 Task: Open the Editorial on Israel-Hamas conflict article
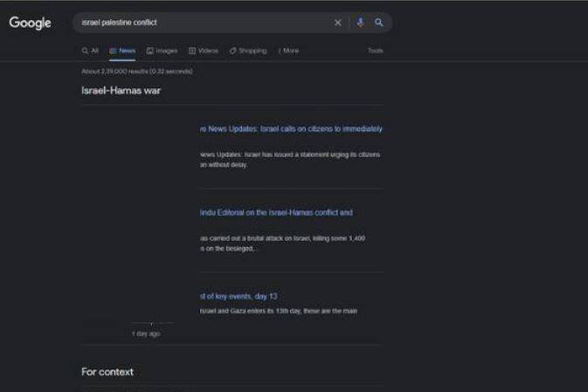tap(275, 212)
